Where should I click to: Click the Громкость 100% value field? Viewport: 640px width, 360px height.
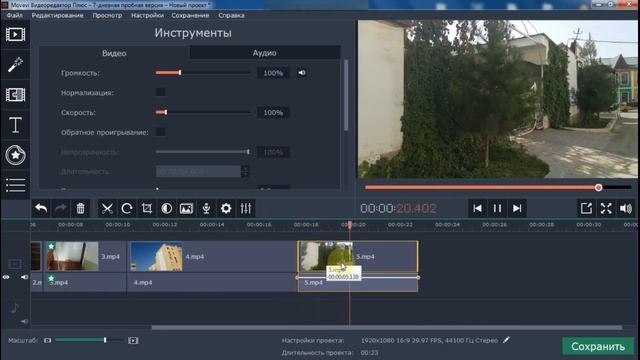[x=273, y=73]
